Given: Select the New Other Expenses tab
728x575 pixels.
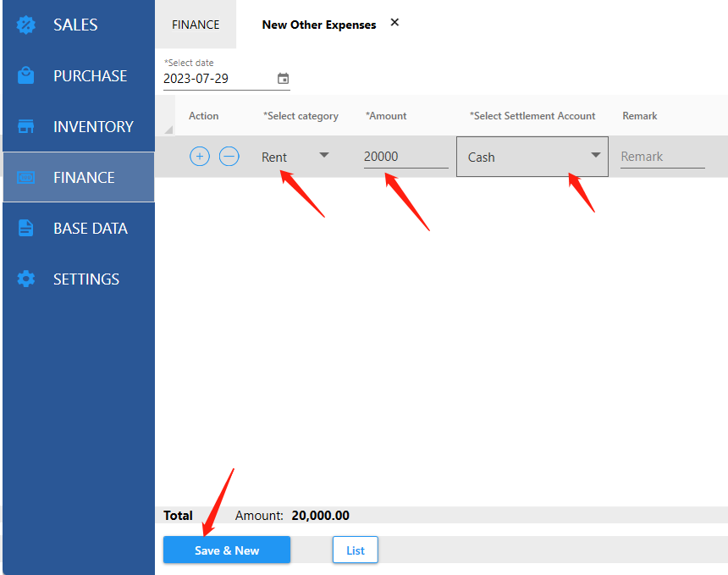Looking at the screenshot, I should [318, 25].
